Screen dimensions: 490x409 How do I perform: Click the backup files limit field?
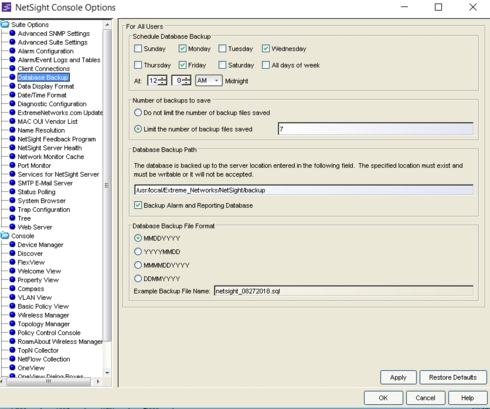click(376, 129)
